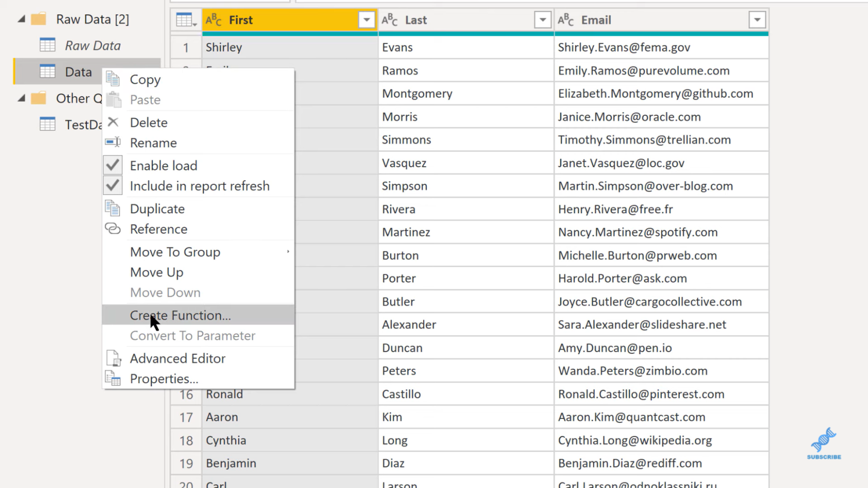This screenshot has width=868, height=488.
Task: Click the Other Queries folder icon
Action: pos(39,98)
